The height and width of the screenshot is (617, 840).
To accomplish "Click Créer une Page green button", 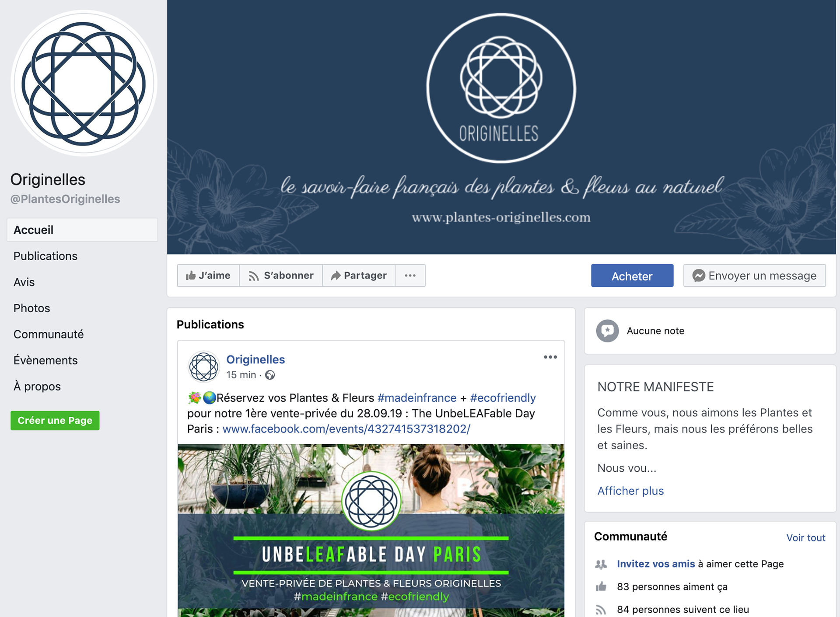I will point(55,420).
